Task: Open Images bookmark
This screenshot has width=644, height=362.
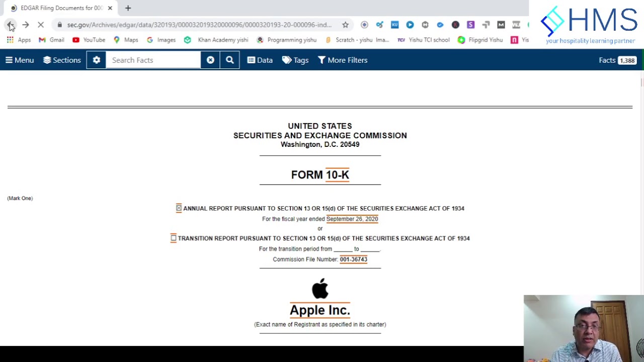Action: click(161, 40)
